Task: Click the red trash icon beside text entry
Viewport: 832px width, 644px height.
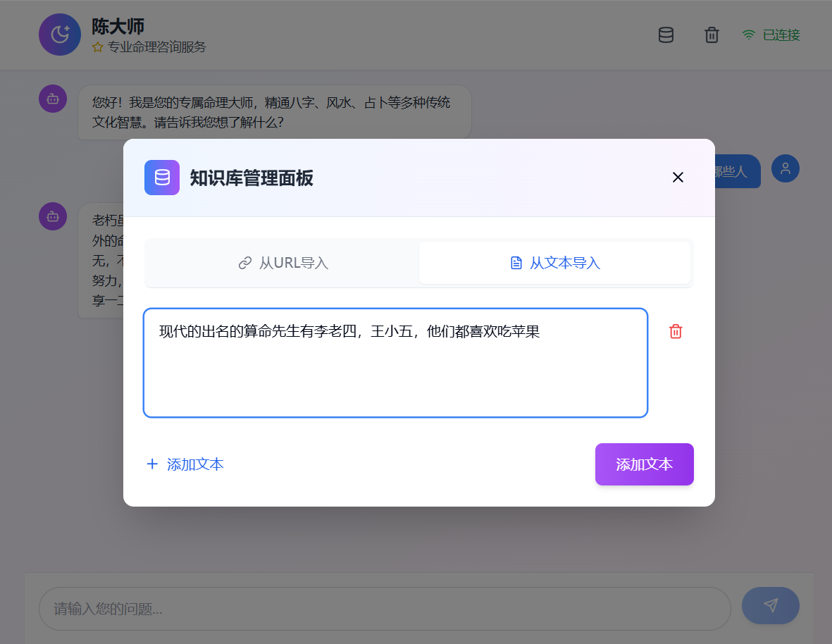Action: point(675,331)
